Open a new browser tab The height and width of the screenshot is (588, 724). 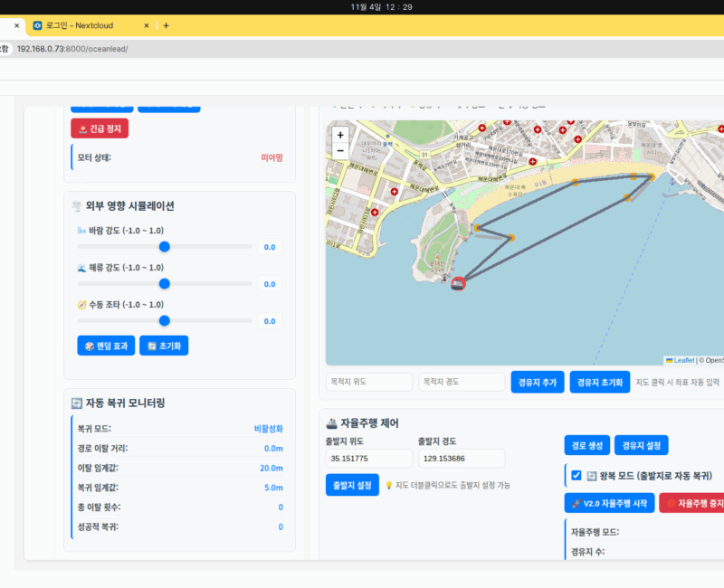166,25
